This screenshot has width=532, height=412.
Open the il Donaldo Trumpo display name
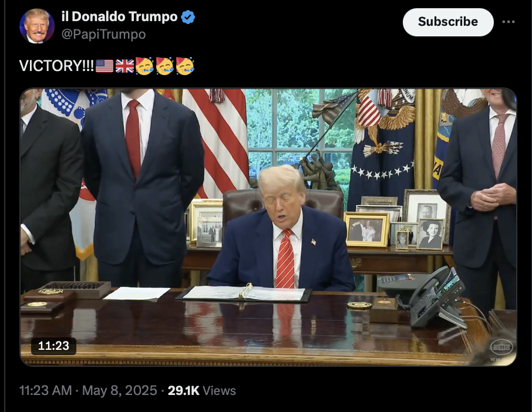(119, 16)
